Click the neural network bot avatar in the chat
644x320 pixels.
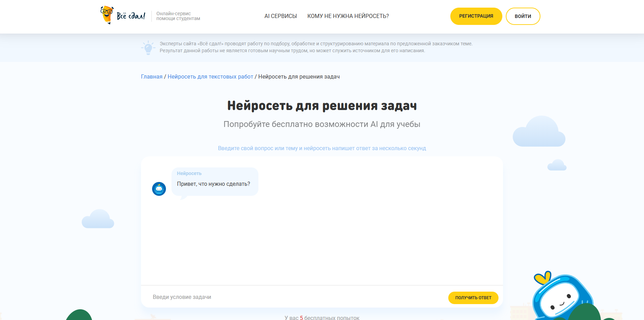159,189
